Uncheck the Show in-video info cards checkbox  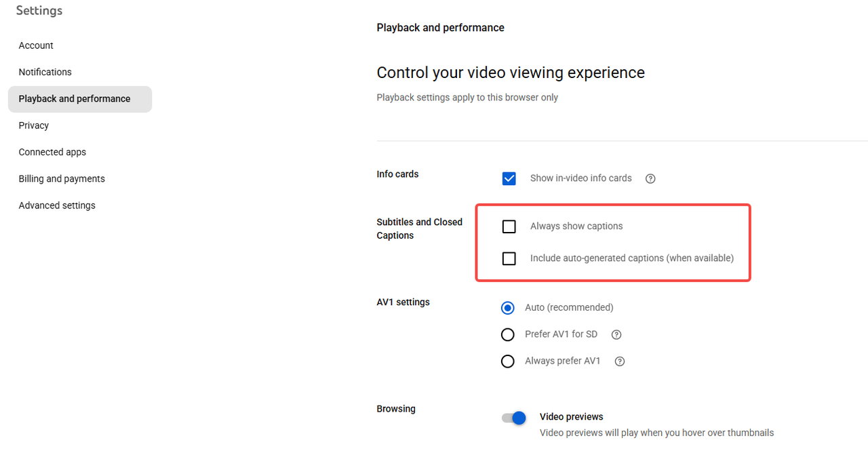coord(509,178)
